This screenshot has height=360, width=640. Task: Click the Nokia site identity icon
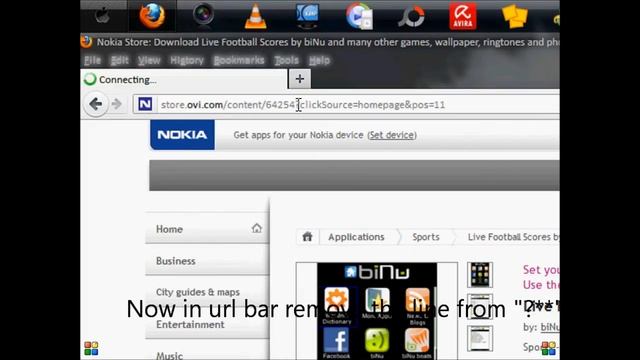click(x=145, y=104)
